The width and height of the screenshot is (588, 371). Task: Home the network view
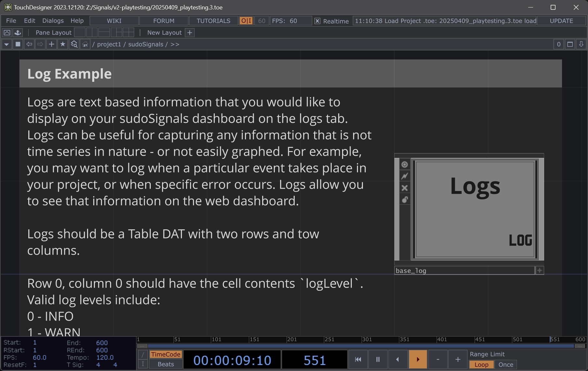click(x=85, y=44)
